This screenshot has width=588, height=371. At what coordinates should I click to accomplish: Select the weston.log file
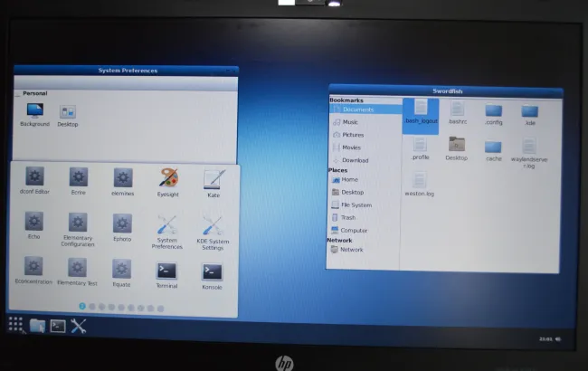click(419, 184)
